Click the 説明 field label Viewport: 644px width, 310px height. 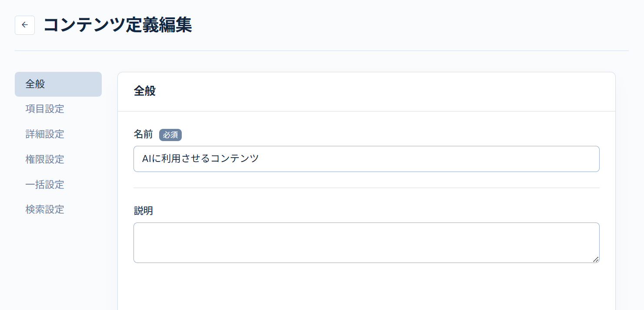[143, 211]
